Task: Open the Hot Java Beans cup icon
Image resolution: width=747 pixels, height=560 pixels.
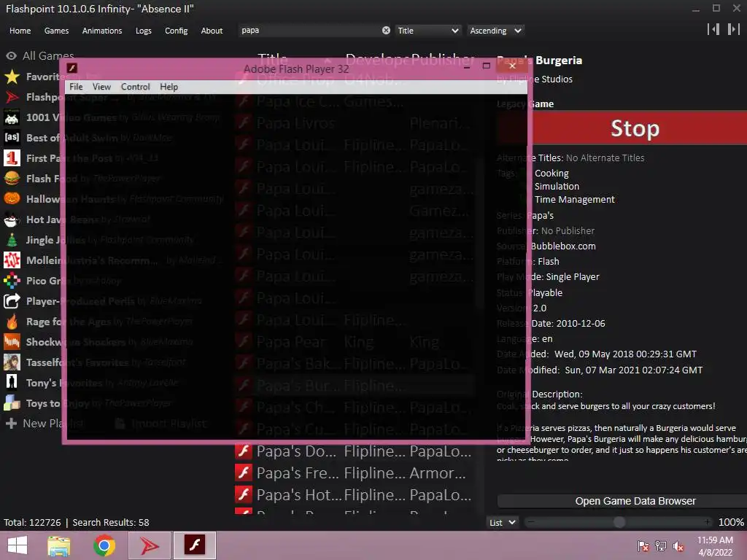Action: tap(12, 219)
